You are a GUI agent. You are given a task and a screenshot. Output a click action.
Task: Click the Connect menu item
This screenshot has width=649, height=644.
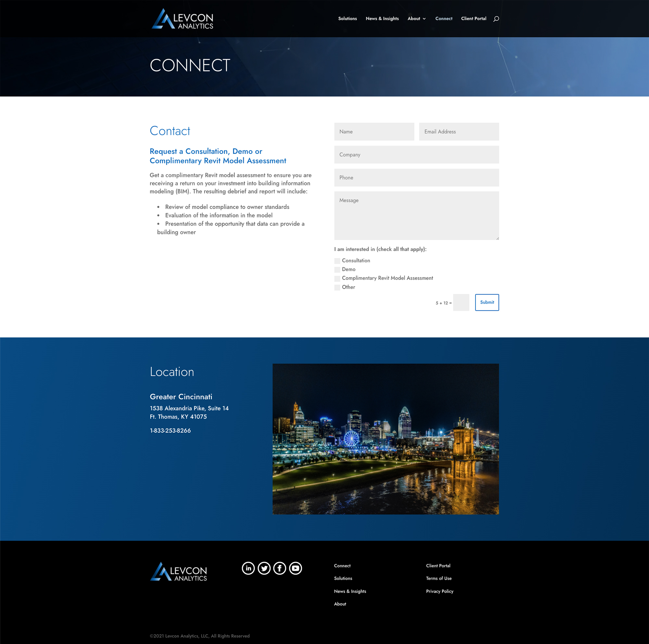[443, 19]
